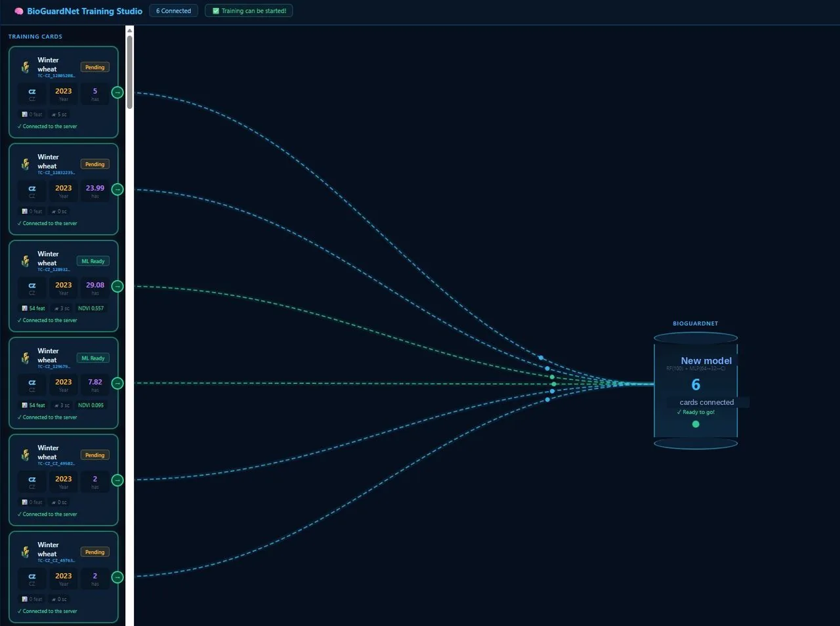Click the brain logo beside BioGuardNet Training Studio
The width and height of the screenshot is (840, 626).
(19, 11)
